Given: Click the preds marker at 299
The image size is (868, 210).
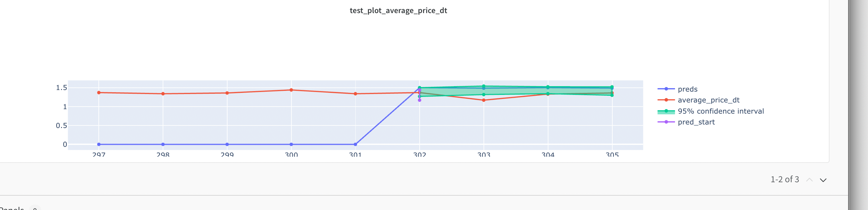Looking at the screenshot, I should (x=227, y=144).
